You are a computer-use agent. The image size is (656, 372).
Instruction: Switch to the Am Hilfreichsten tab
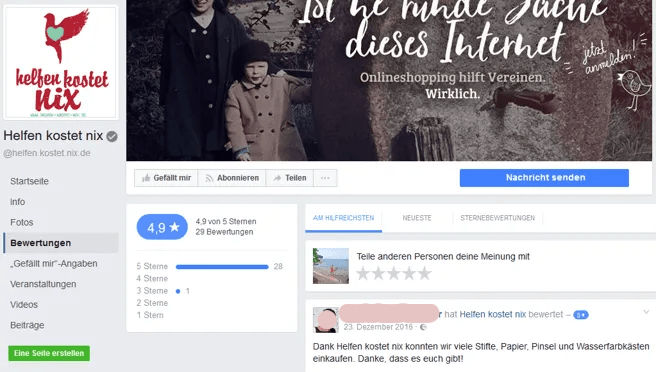[x=343, y=218]
